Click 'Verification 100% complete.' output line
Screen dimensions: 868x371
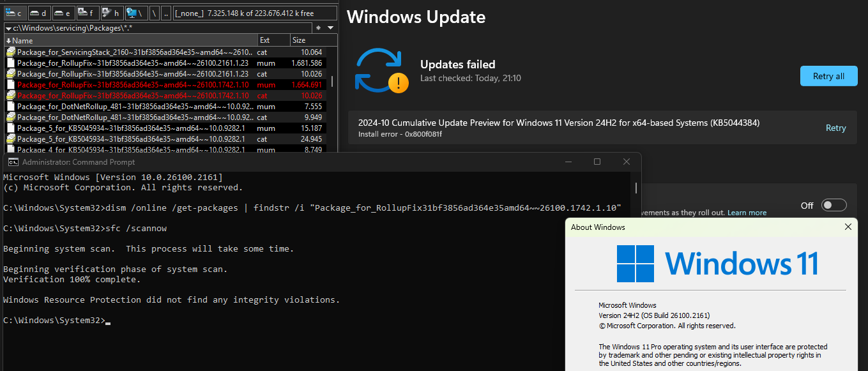(72, 279)
